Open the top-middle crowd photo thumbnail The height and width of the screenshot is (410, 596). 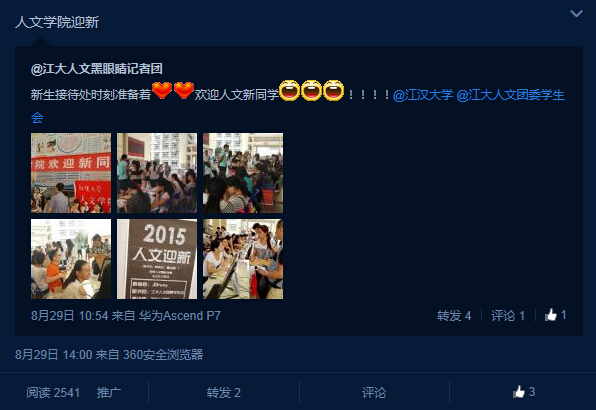[x=157, y=173]
